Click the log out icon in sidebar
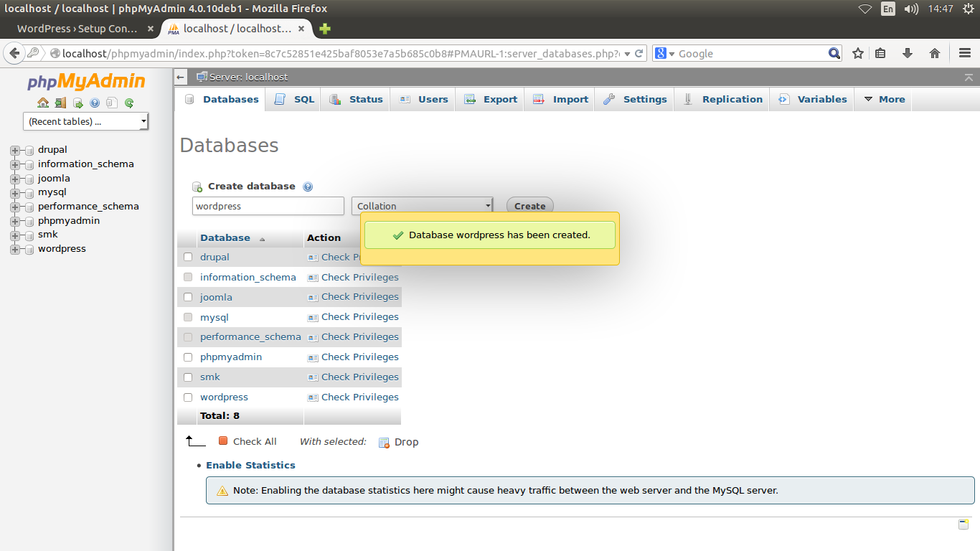The image size is (980, 551). [x=60, y=103]
